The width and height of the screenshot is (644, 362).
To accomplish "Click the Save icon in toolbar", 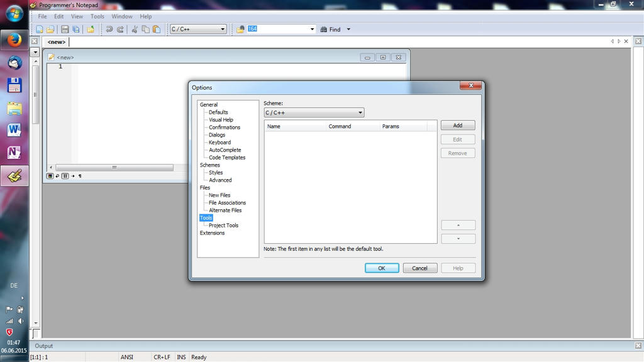I will [x=65, y=30].
